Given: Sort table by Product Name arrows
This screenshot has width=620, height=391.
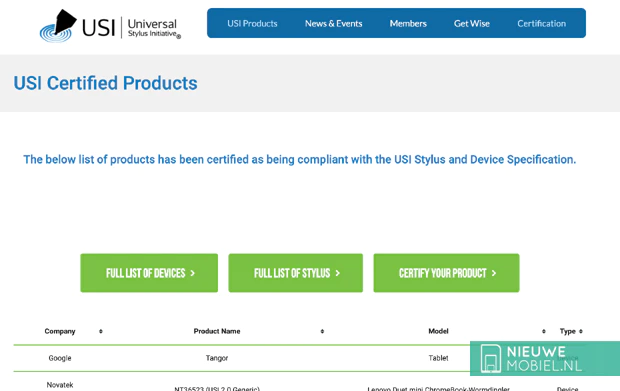Looking at the screenshot, I should (322, 331).
